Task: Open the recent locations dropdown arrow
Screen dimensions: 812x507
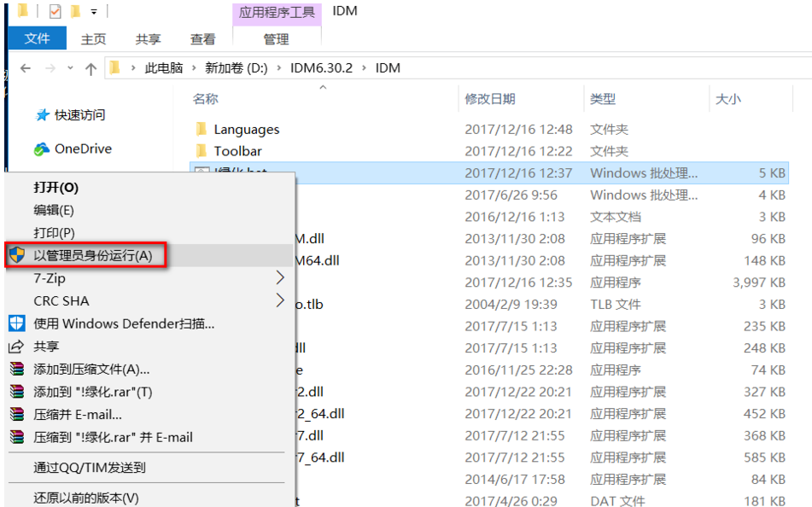Action: pos(70,67)
